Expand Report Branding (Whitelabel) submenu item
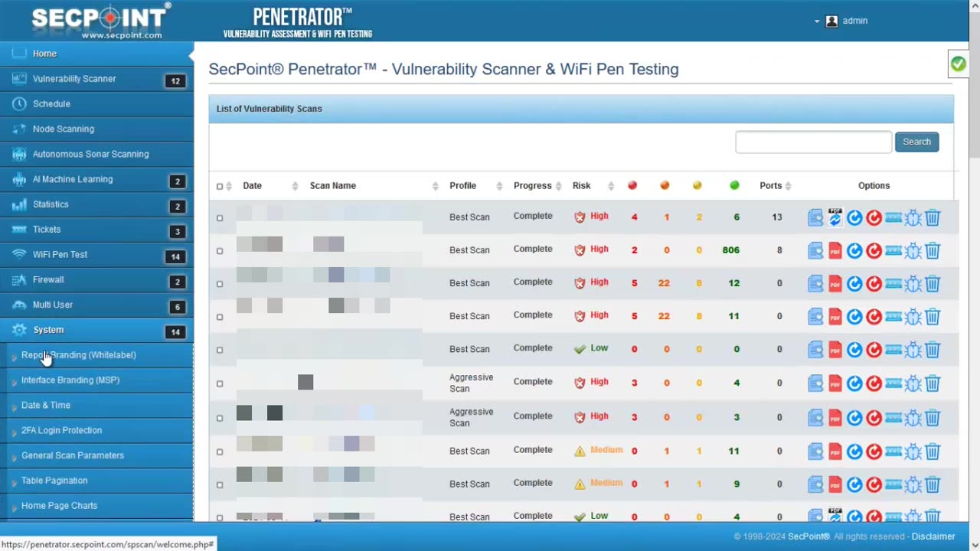This screenshot has height=551, width=980. click(x=96, y=355)
